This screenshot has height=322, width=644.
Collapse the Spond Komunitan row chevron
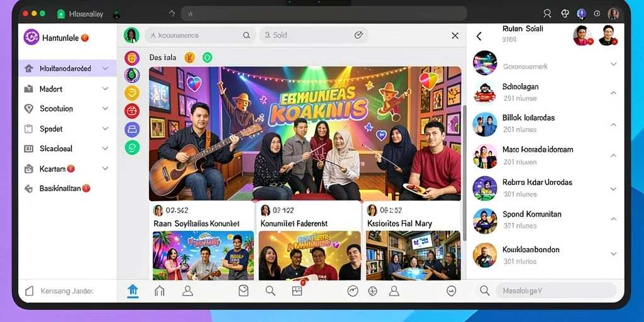(614, 219)
